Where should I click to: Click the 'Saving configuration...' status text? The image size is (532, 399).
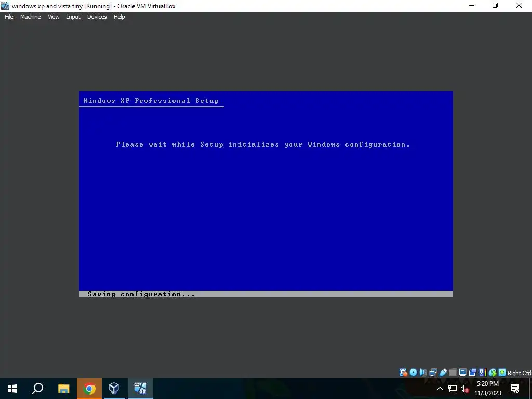(x=141, y=294)
